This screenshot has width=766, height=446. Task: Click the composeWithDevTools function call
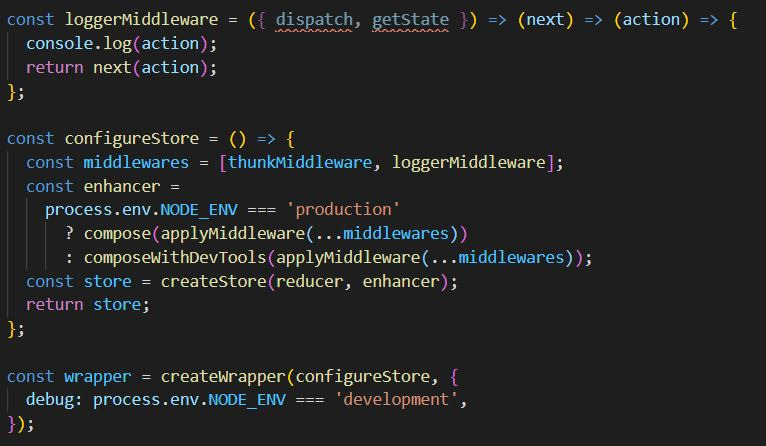click(x=175, y=257)
